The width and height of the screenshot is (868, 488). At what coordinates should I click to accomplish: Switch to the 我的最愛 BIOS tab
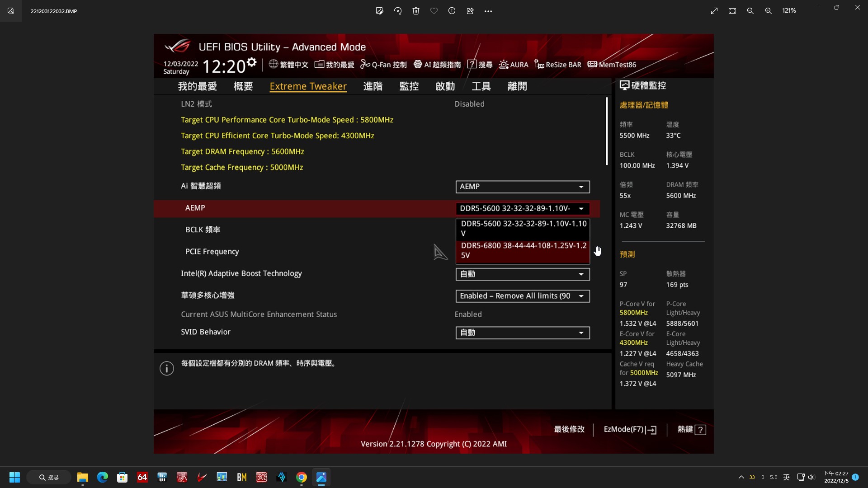[x=197, y=86]
